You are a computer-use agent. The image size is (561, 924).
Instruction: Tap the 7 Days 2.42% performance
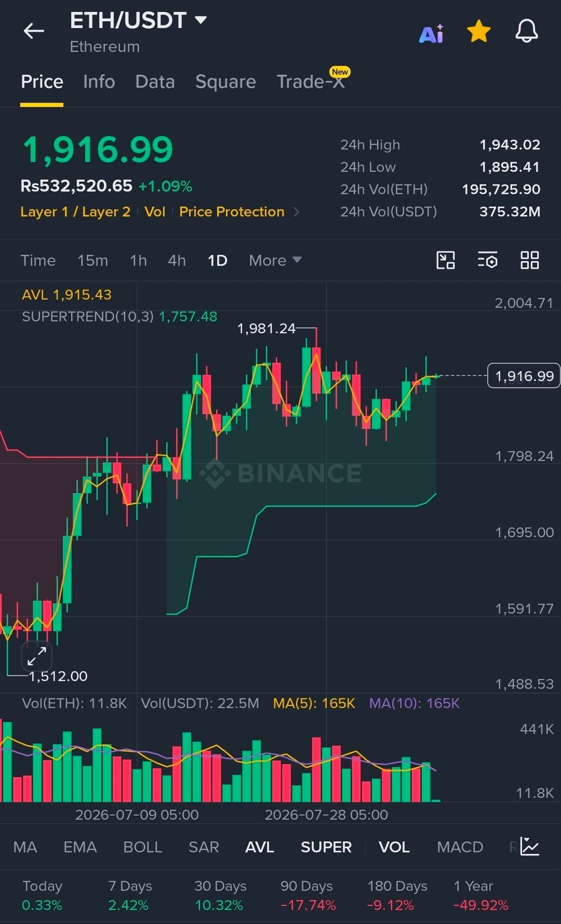[x=130, y=895]
